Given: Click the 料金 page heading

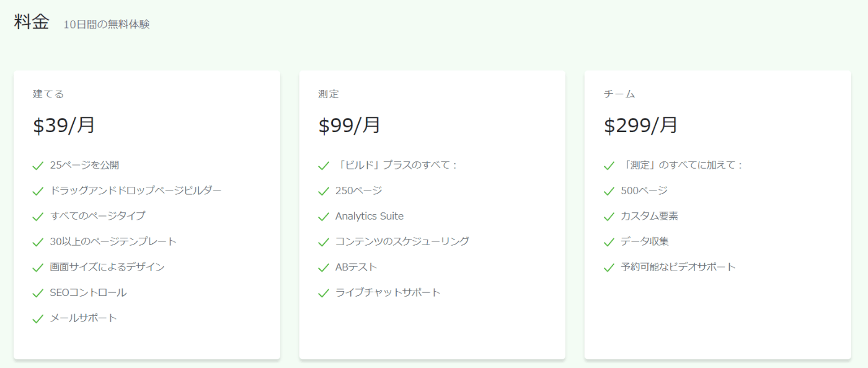Looking at the screenshot, I should 32,22.
